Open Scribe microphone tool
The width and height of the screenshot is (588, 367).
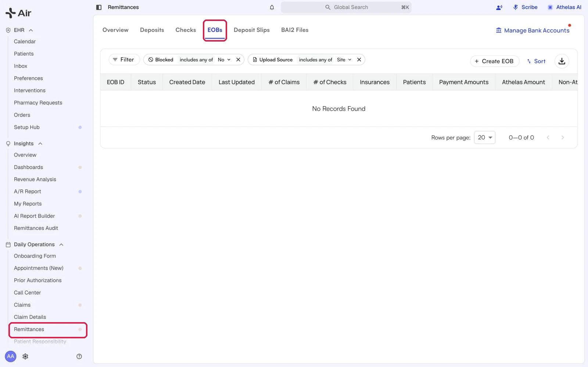(x=525, y=7)
